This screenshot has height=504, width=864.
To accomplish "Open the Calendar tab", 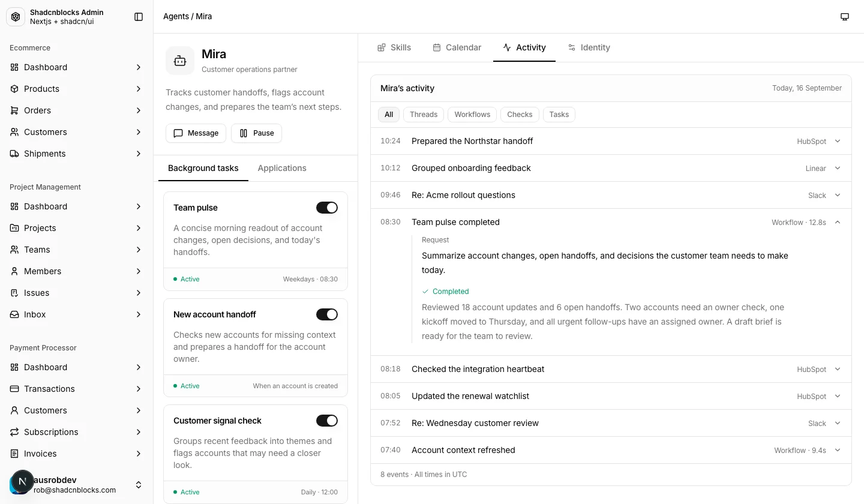I will pyautogui.click(x=457, y=47).
